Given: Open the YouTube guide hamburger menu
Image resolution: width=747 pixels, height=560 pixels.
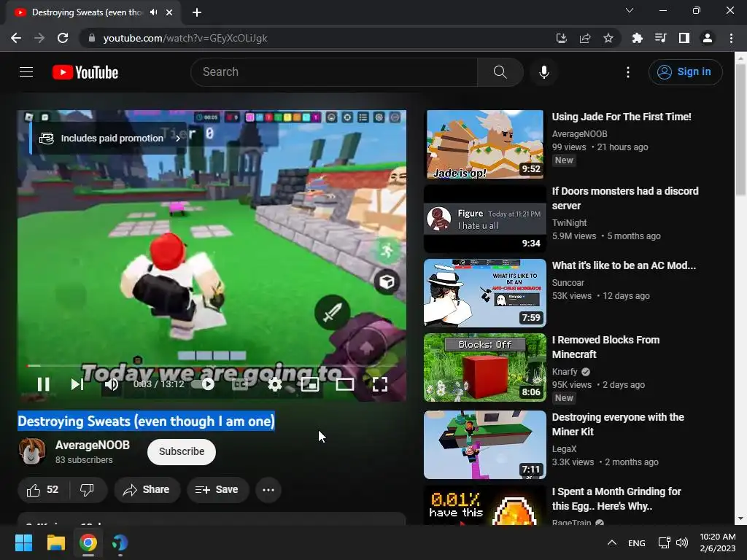Looking at the screenshot, I should tap(26, 72).
